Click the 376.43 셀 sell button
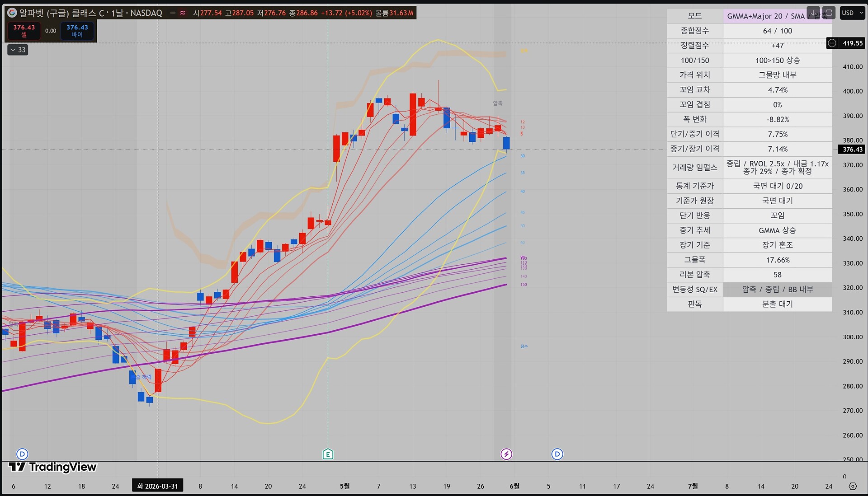 pyautogui.click(x=24, y=31)
